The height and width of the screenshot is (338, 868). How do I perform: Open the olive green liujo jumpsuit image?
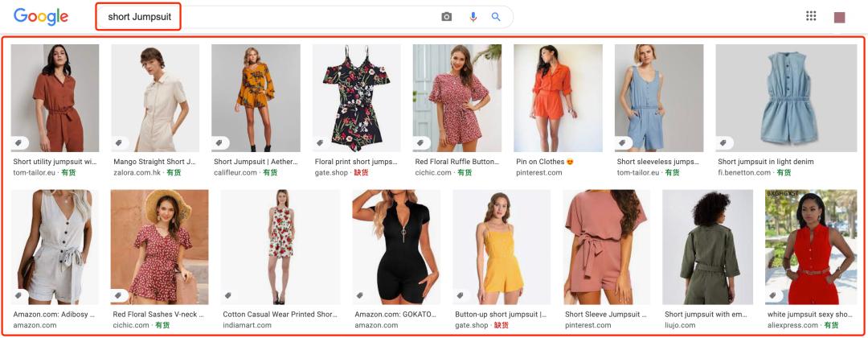pyautogui.click(x=708, y=247)
